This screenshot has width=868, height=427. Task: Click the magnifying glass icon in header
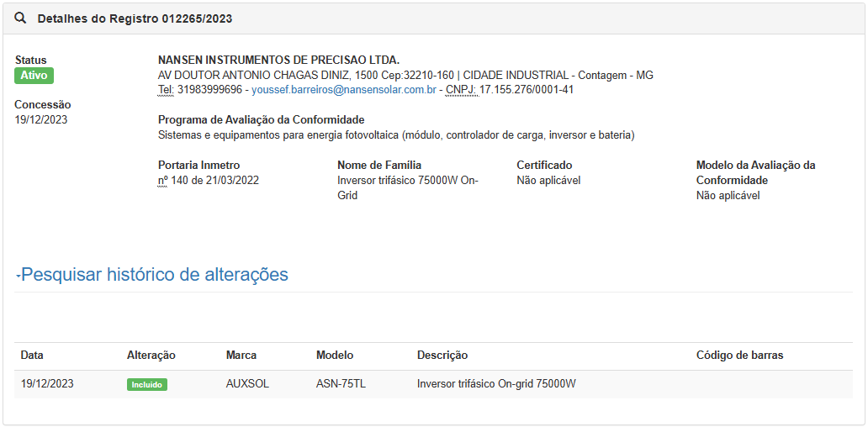[21, 18]
